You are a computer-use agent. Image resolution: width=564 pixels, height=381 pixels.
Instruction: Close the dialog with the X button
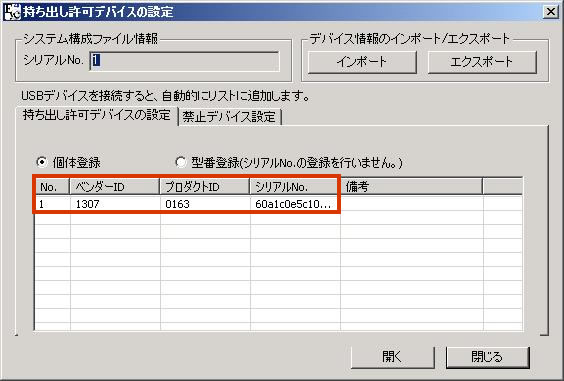551,12
